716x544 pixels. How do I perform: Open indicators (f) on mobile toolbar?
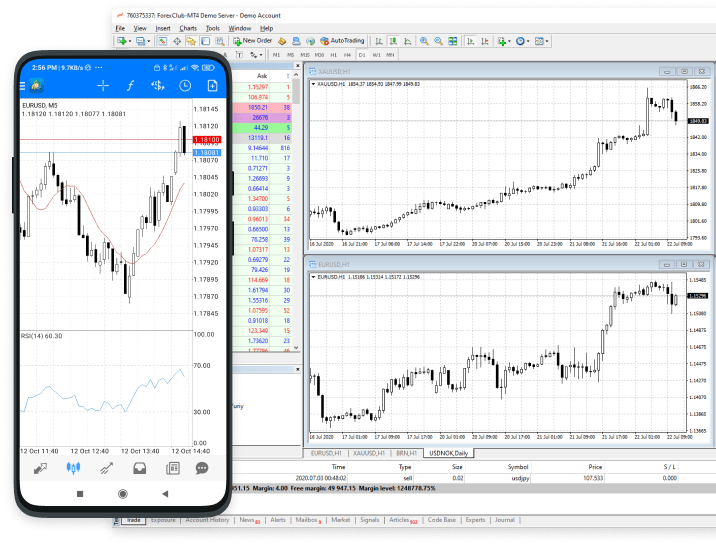click(x=130, y=86)
